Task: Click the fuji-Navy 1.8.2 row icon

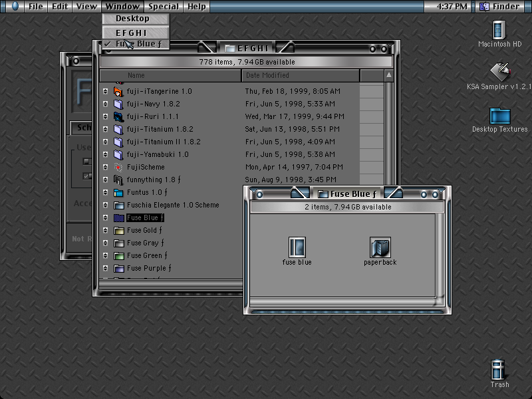Action: pos(118,104)
